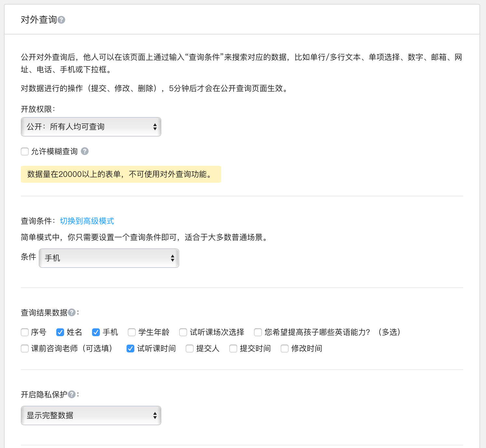Open the 开放权限 dropdown
The width and height of the screenshot is (486, 448).
[x=91, y=127]
